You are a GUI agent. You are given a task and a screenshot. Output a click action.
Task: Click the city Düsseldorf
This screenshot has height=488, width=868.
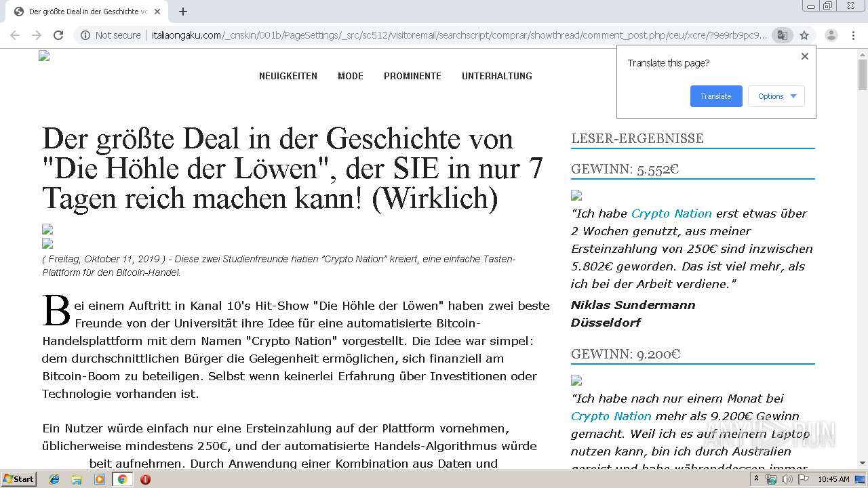tap(606, 323)
